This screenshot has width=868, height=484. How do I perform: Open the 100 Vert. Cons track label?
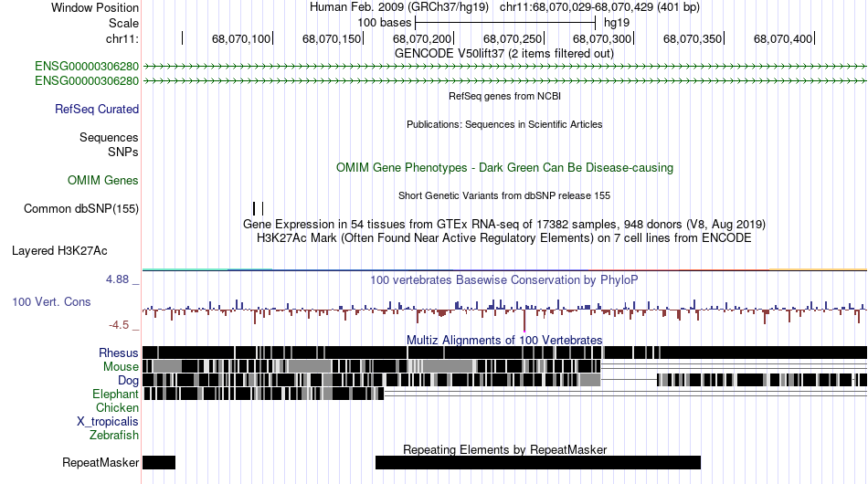pyautogui.click(x=51, y=301)
